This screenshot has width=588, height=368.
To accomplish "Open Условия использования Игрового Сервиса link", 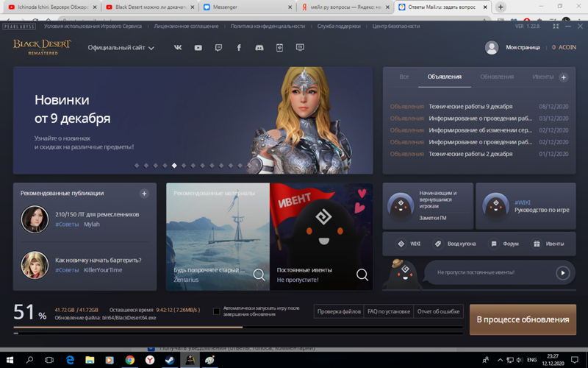I will tap(93, 26).
